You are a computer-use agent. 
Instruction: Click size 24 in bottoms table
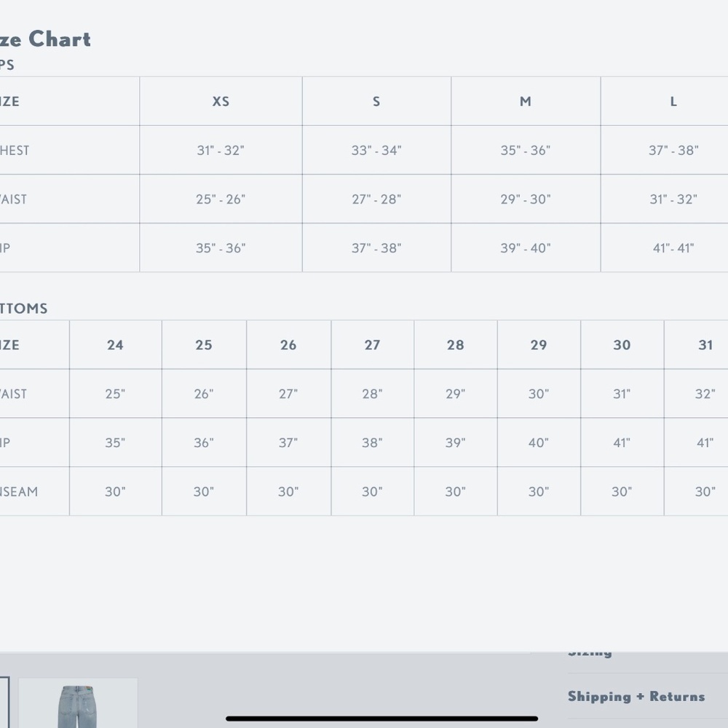115,345
